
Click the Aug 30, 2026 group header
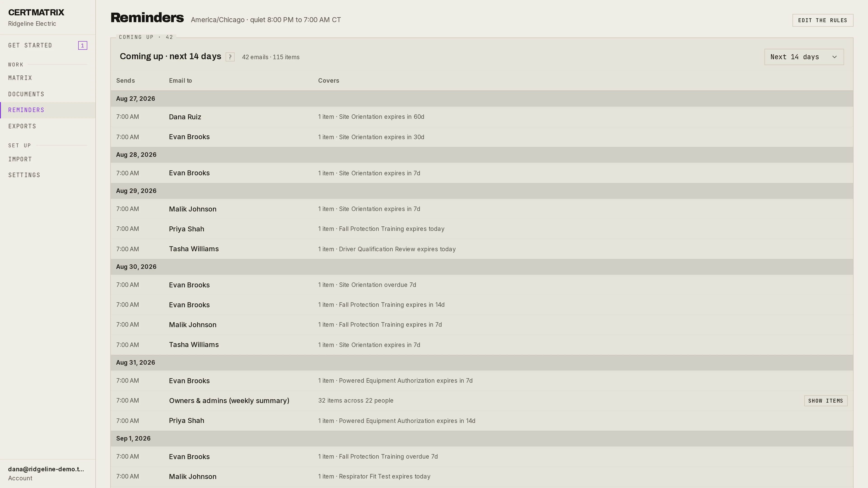(482, 267)
